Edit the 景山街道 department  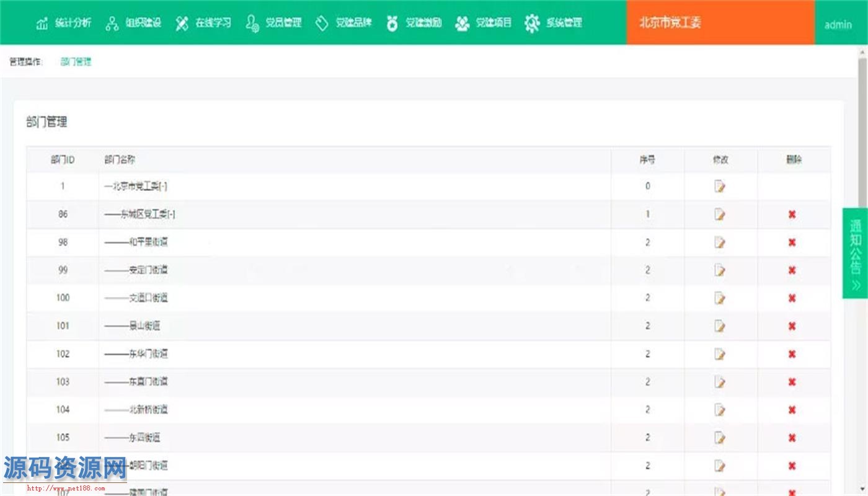[720, 326]
